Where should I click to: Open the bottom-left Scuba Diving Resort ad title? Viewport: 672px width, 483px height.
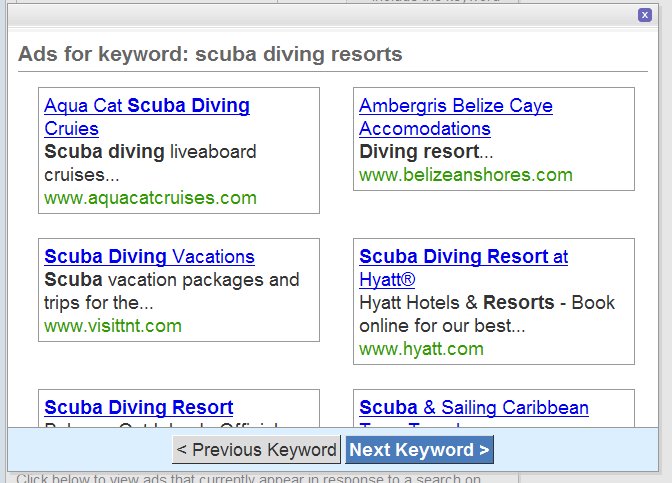tap(138, 408)
